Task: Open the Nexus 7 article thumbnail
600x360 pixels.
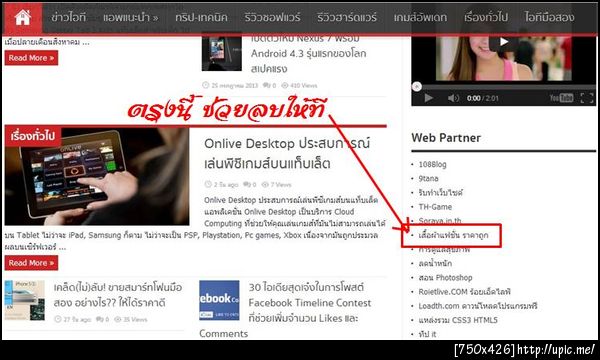Action: (x=222, y=53)
